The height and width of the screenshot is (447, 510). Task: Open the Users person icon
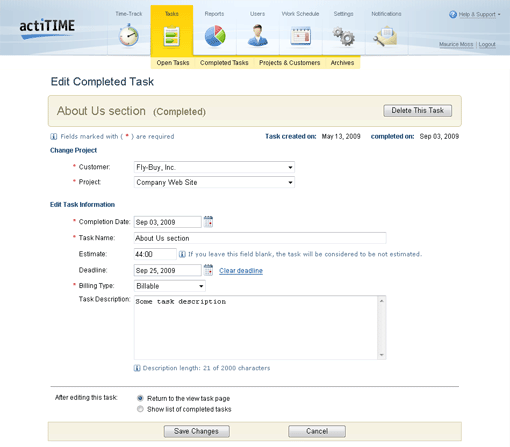tap(257, 35)
